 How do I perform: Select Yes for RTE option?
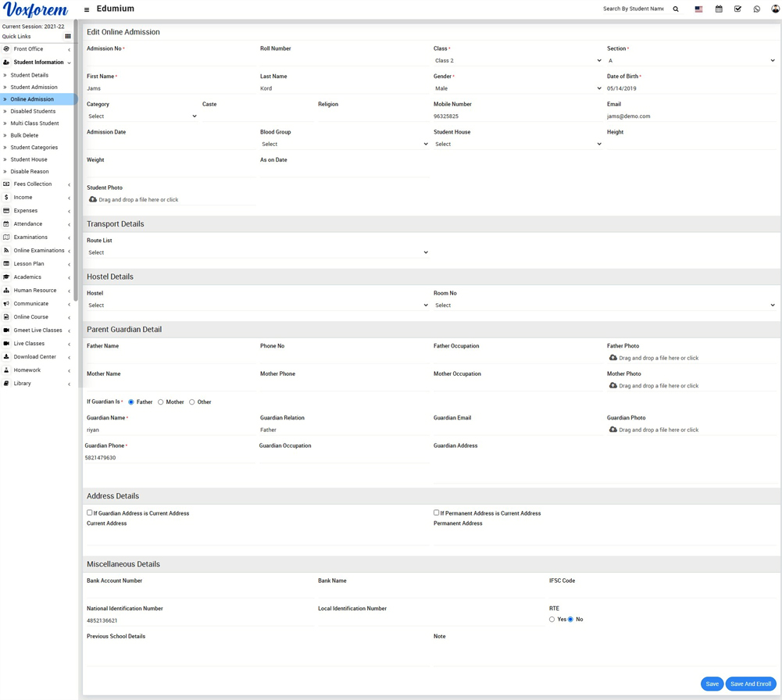tap(552, 620)
